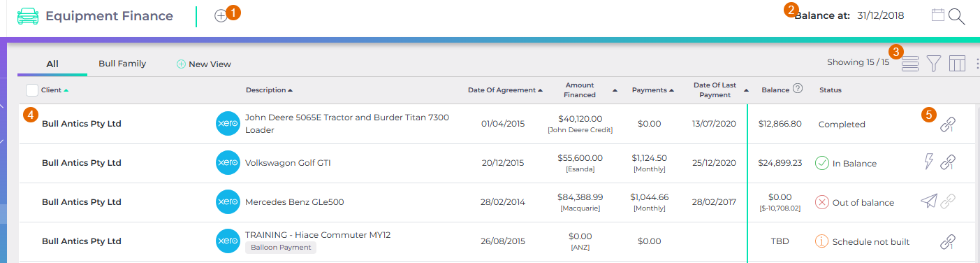This screenshot has height=263, width=980.
Task: Open Bull Antics Pty Ltd Mercedes row client
Action: 82,202
